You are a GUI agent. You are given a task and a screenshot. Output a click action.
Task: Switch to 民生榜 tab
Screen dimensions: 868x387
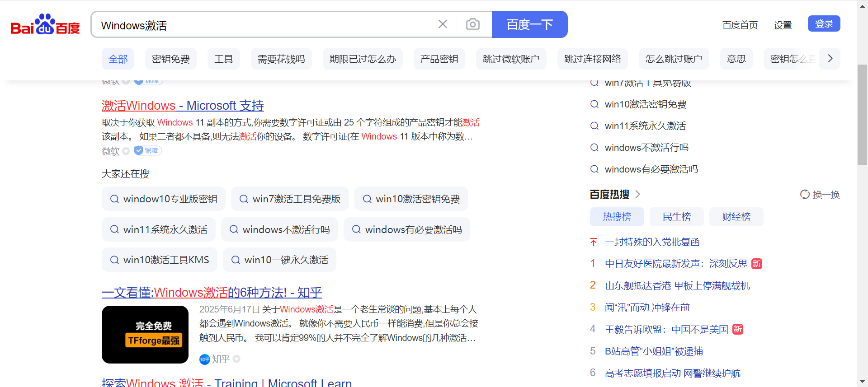click(x=676, y=217)
